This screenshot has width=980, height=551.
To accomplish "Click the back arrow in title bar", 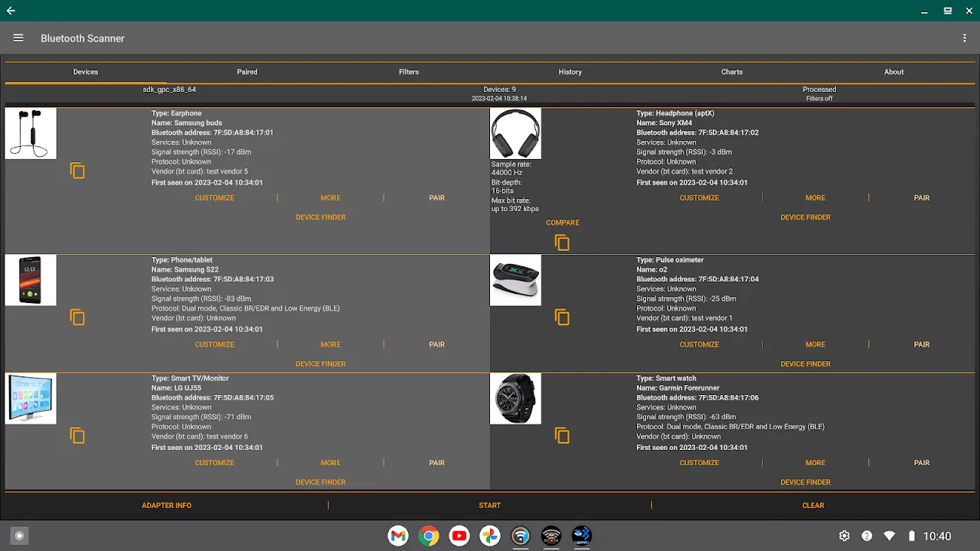I will 11,11.
